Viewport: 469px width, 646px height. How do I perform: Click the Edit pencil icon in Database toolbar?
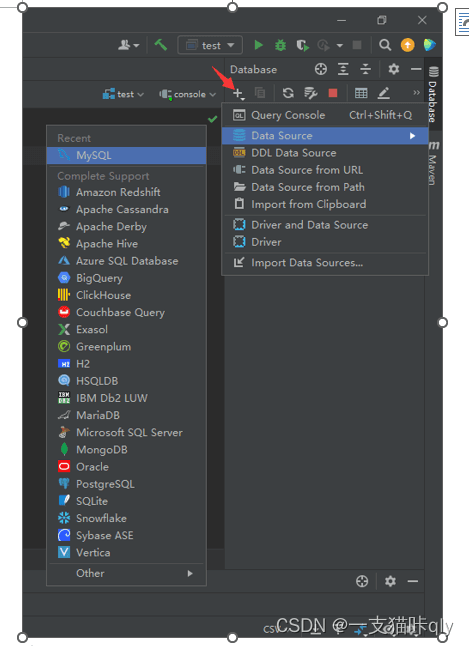pos(384,93)
